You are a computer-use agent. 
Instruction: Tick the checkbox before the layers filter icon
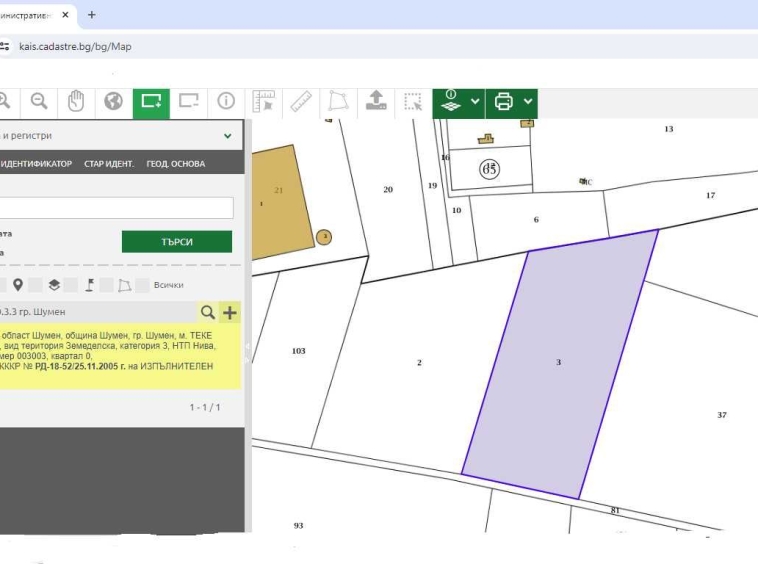(x=35, y=285)
